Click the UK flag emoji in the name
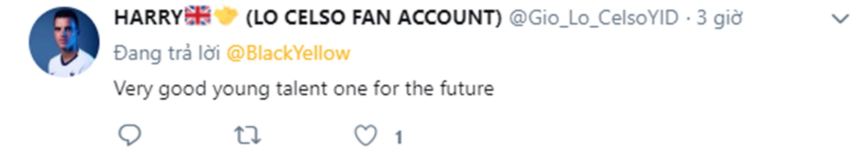 coord(197,16)
